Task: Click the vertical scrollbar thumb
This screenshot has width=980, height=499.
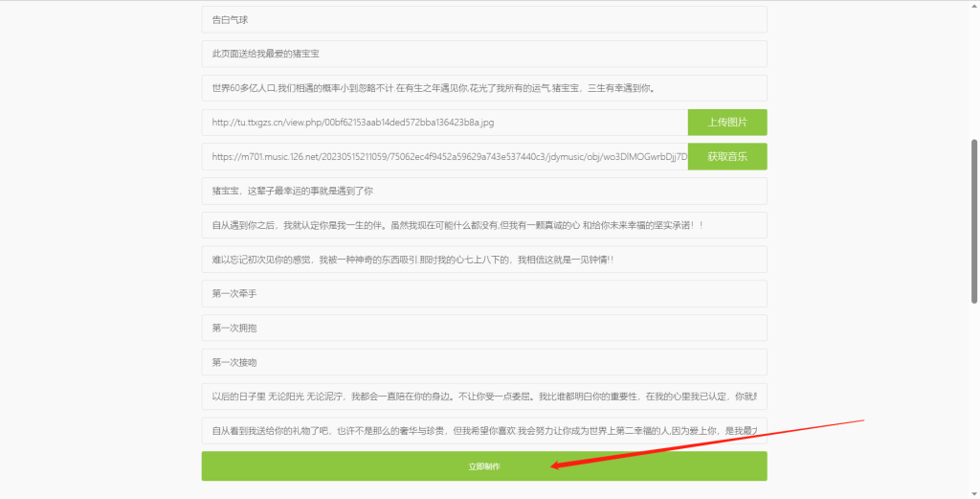Action: [x=974, y=220]
